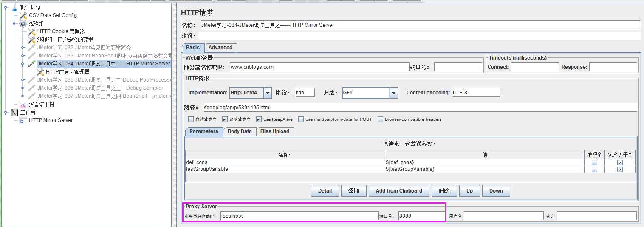The image size is (644, 227).
Task: Click the 工作台 workbench icon
Action: (14, 112)
